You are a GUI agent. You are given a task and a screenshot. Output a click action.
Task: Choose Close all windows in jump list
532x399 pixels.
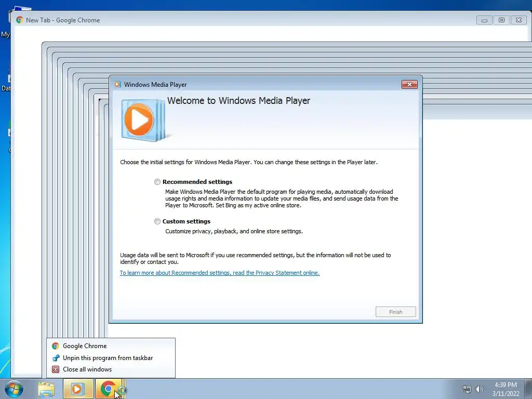tap(111, 369)
